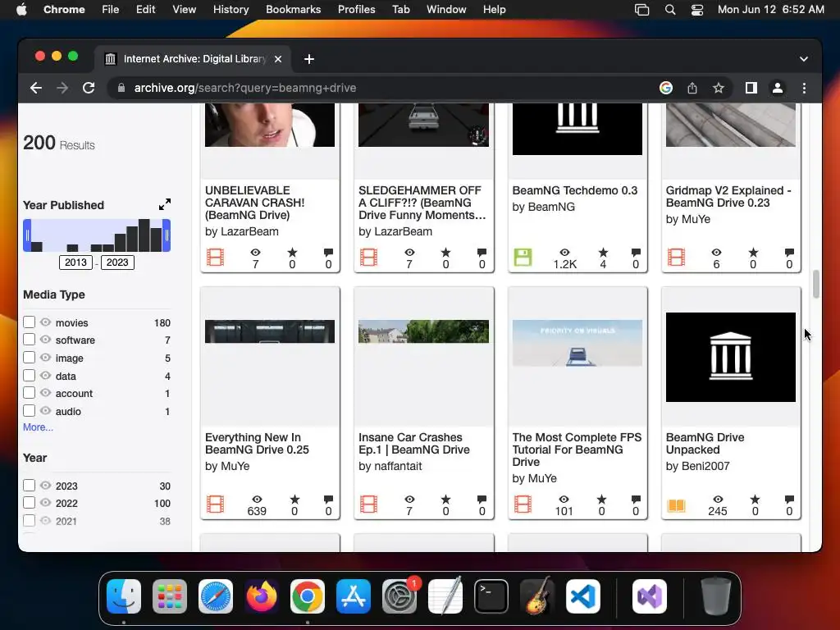Open Gridmap V2 Explained item
Screen dimensions: 840x630
[x=728, y=197]
